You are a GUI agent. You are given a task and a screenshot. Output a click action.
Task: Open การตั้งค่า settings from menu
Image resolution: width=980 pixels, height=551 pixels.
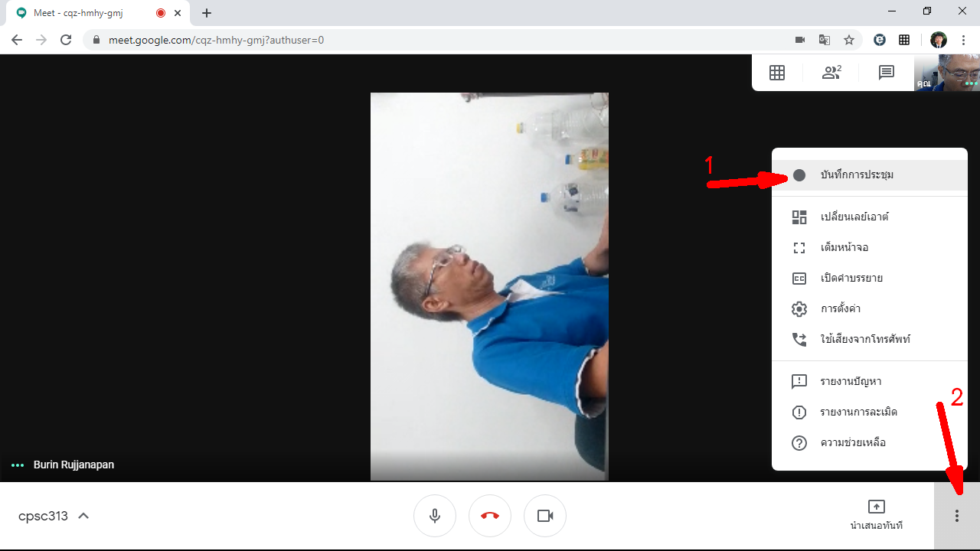click(841, 308)
